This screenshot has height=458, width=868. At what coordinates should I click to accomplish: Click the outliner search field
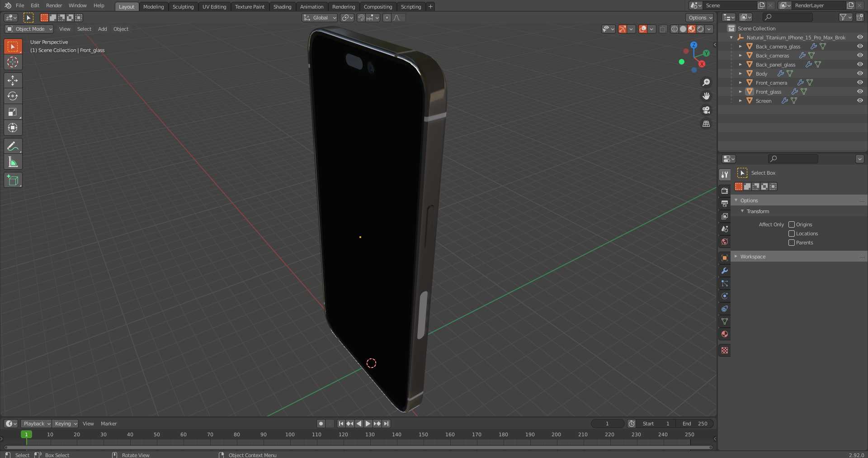(x=788, y=17)
